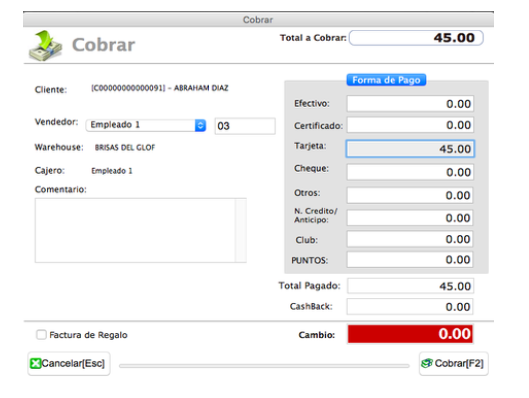Click the CashBack amount field
Screen dimensions: 529x398
tap(410, 307)
